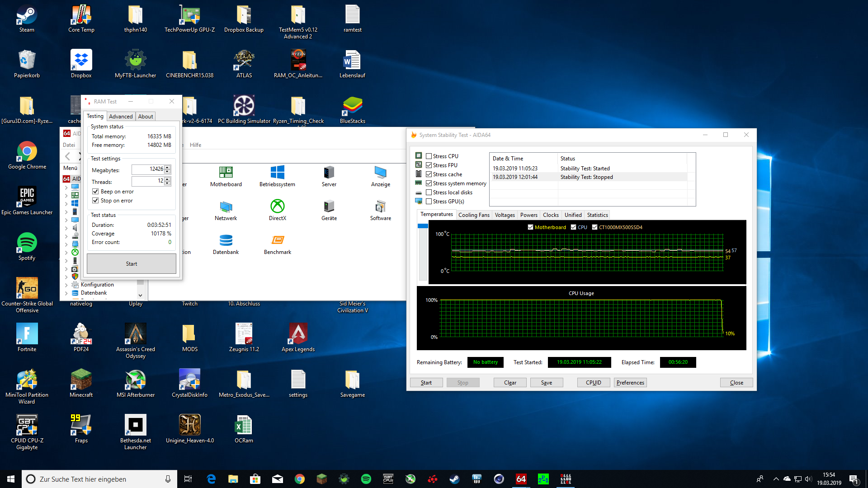Image resolution: width=868 pixels, height=488 pixels.
Task: Open the Advanced tab in RAM Test
Action: pyautogui.click(x=121, y=117)
